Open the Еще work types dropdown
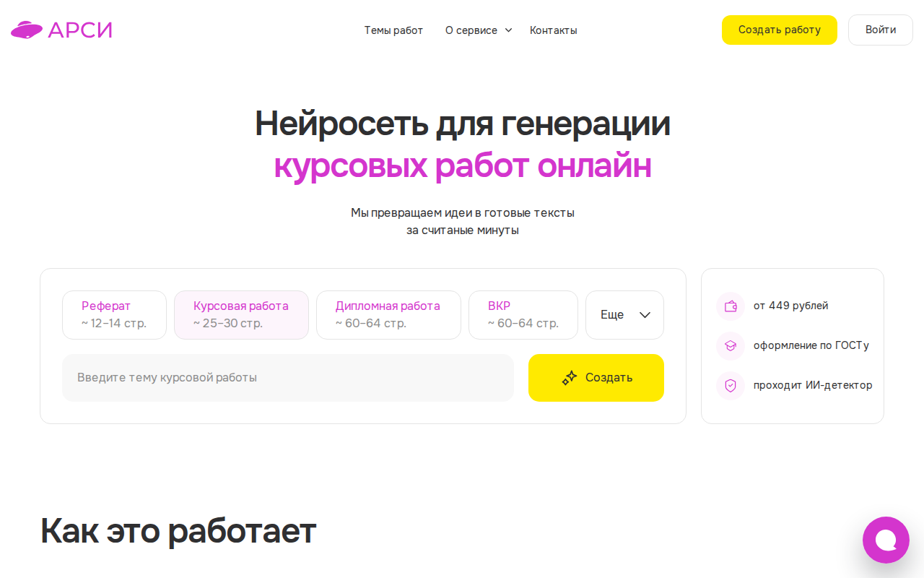The image size is (924, 578). pos(624,315)
